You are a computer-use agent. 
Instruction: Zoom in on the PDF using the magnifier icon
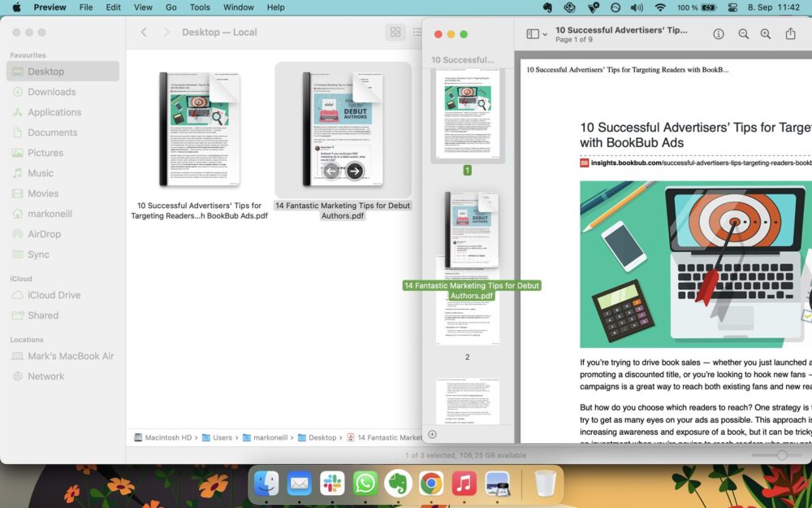(x=766, y=33)
